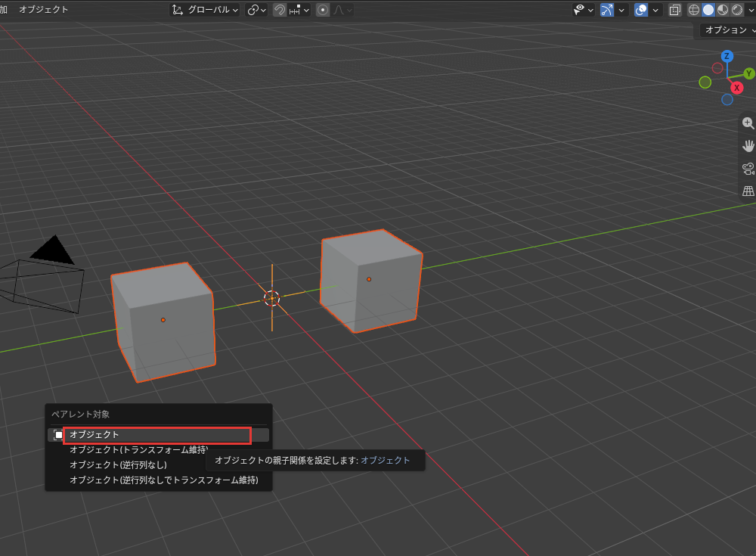
Task: Toggle snapping magnet icon
Action: (x=280, y=10)
